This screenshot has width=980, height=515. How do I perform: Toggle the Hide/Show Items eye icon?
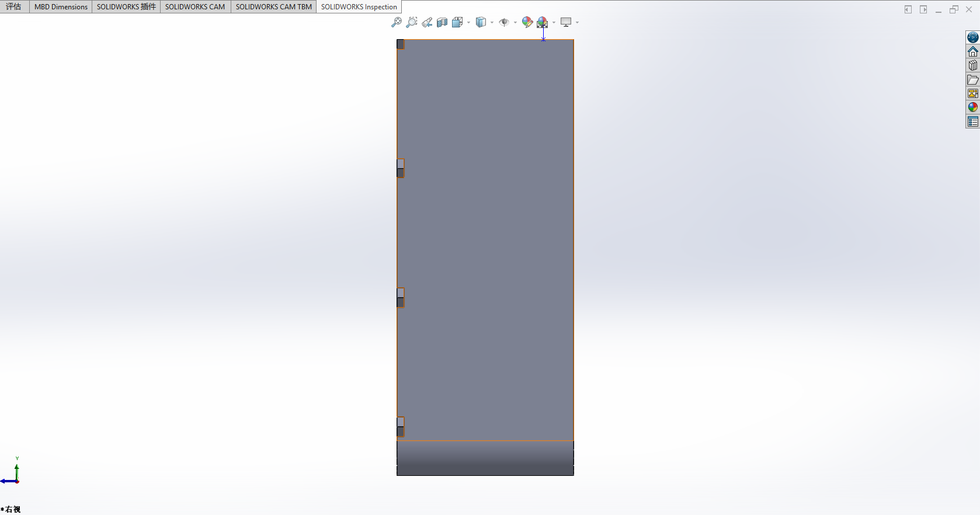(504, 22)
